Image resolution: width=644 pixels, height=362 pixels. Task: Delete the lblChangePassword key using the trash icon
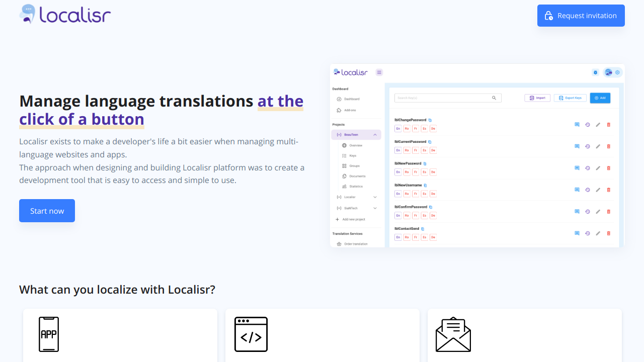click(608, 125)
